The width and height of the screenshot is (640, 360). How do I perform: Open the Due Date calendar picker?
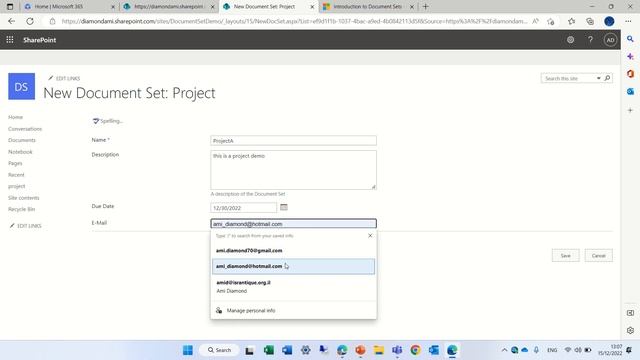pos(284,207)
